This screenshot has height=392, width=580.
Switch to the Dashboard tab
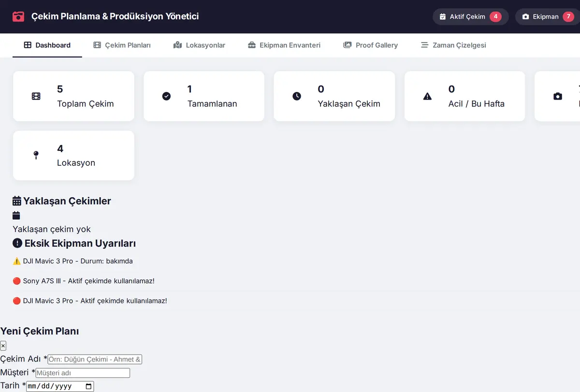[x=47, y=45]
